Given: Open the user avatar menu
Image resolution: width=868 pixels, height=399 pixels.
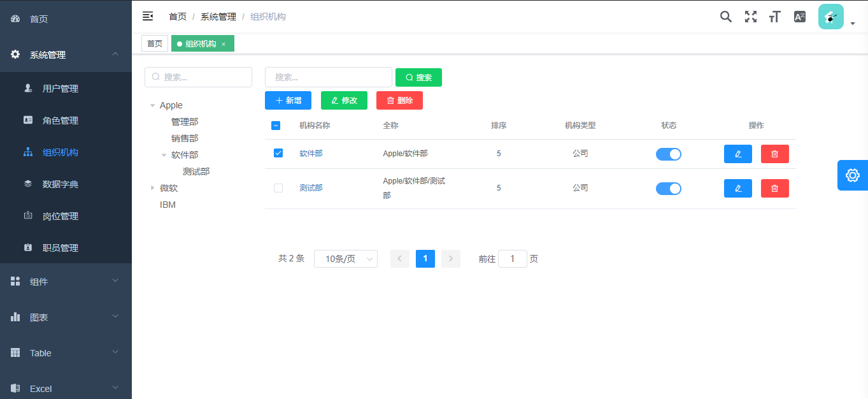Looking at the screenshot, I should (x=831, y=17).
